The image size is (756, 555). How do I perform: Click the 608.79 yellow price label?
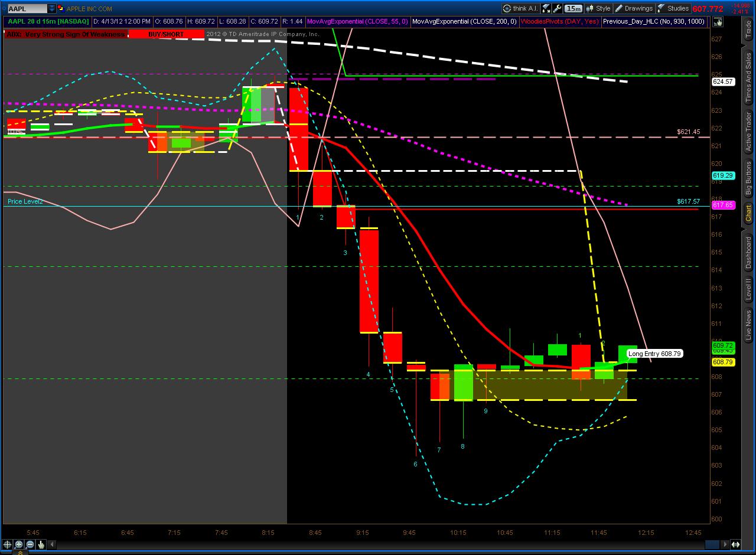coord(723,362)
